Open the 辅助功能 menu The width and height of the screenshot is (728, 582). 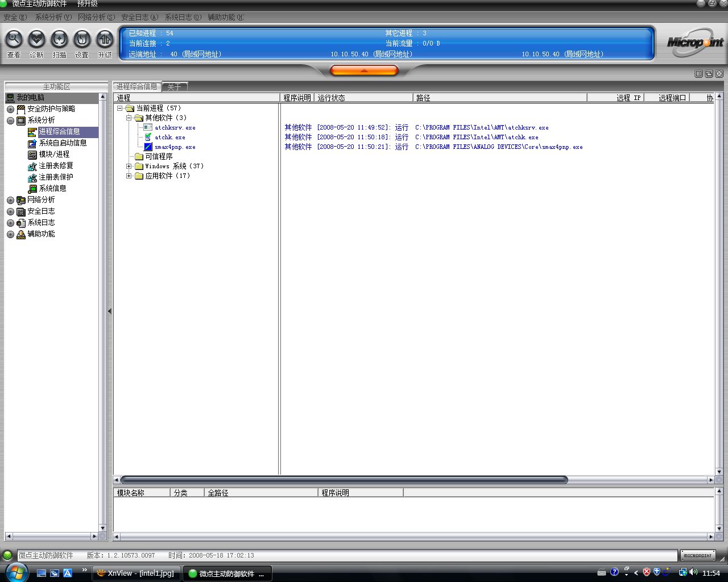coord(225,17)
